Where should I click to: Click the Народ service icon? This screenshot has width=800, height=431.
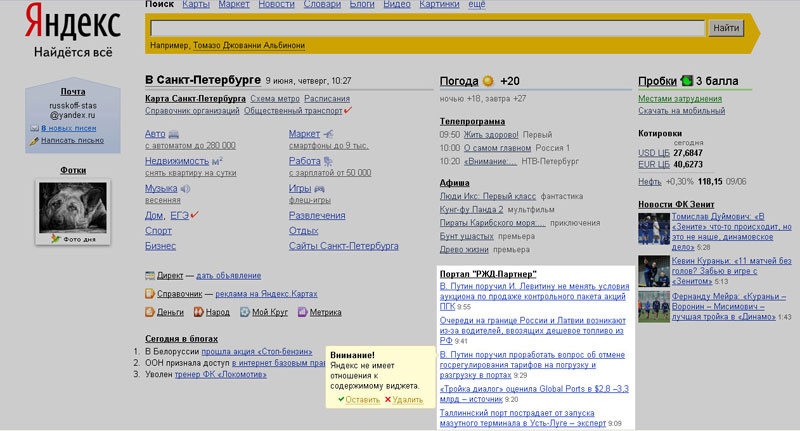point(198,312)
